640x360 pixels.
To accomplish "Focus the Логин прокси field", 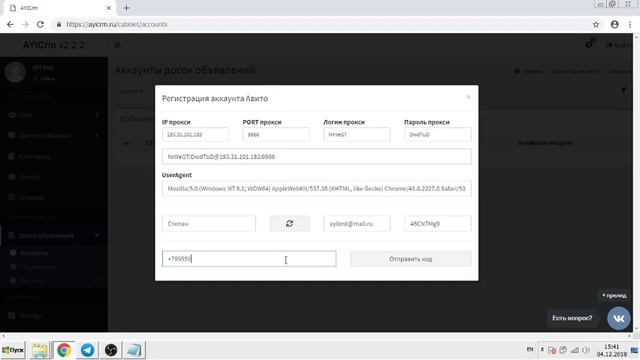I will [357, 134].
